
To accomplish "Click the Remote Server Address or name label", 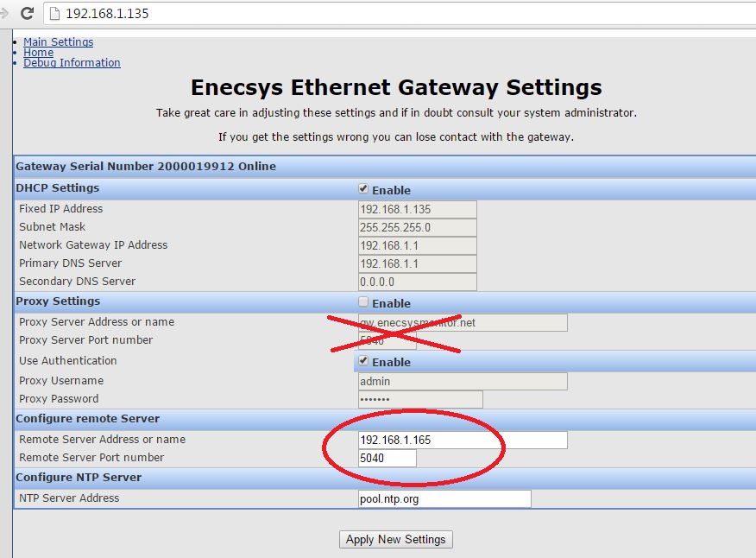I will [102, 440].
